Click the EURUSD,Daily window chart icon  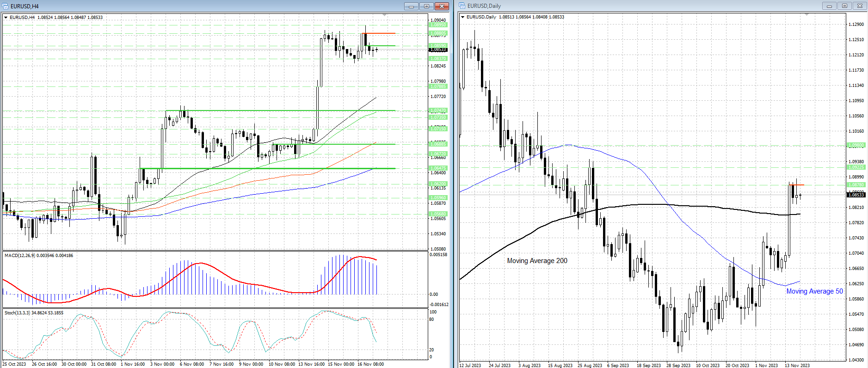click(x=462, y=6)
